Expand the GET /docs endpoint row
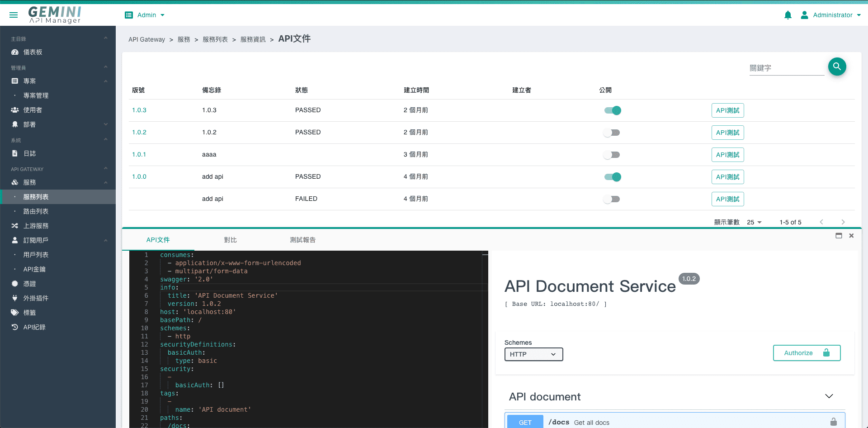868x428 pixels. pyautogui.click(x=675, y=422)
